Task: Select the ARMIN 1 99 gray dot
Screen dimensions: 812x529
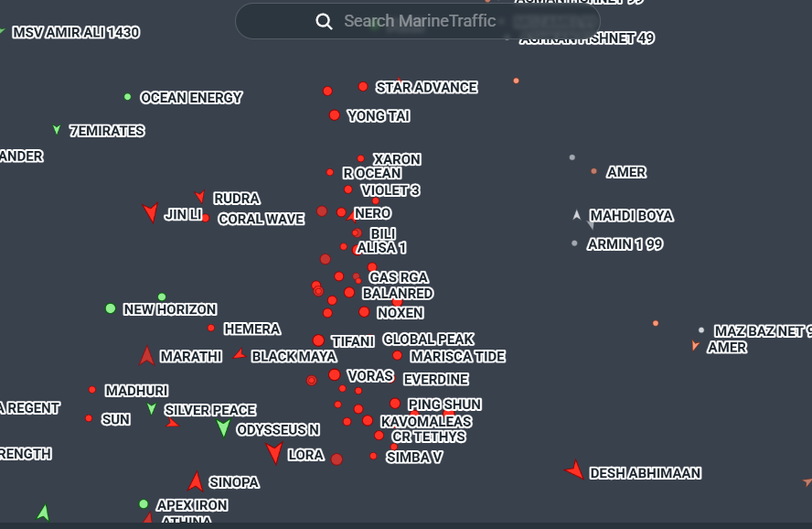Action: pos(574,243)
